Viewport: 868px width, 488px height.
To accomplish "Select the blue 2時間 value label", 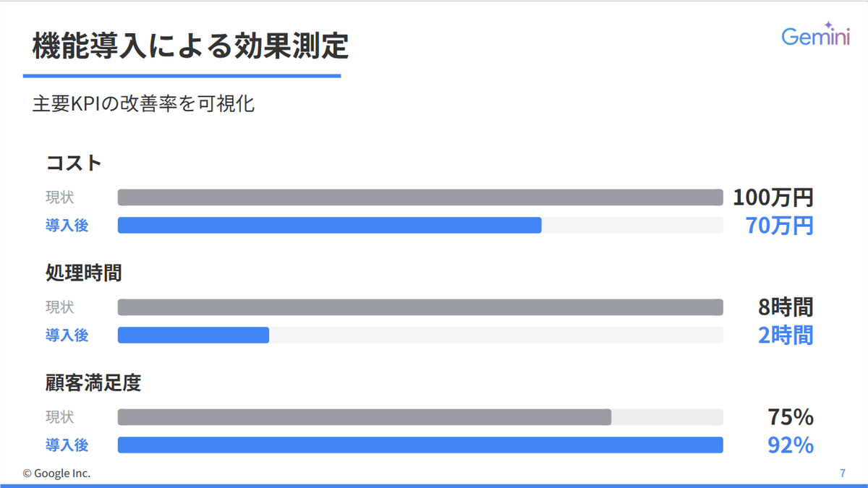I will [x=786, y=335].
